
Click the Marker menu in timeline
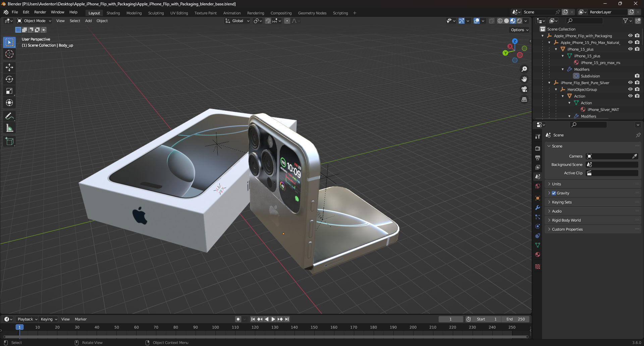pos(81,319)
